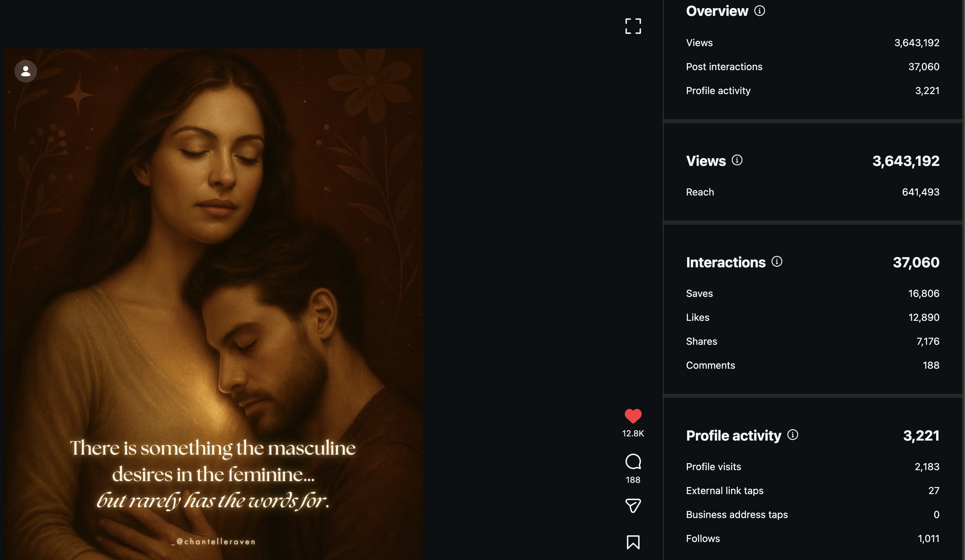Open comments via the speech bubble icon
This screenshot has width=965, height=560.
click(x=633, y=462)
